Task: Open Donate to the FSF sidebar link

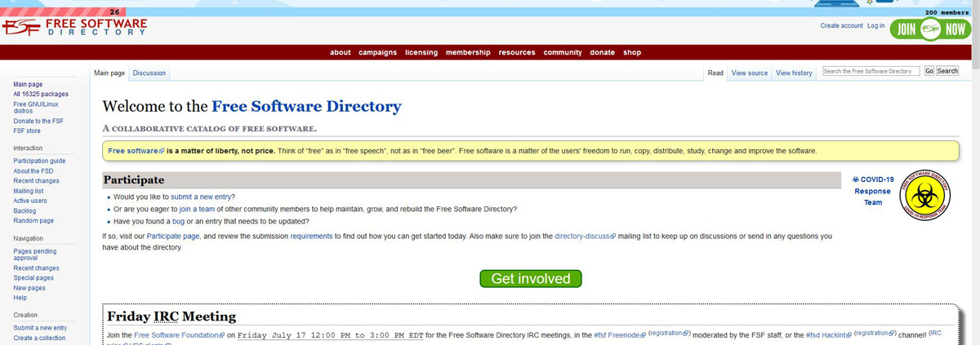Action: click(38, 121)
